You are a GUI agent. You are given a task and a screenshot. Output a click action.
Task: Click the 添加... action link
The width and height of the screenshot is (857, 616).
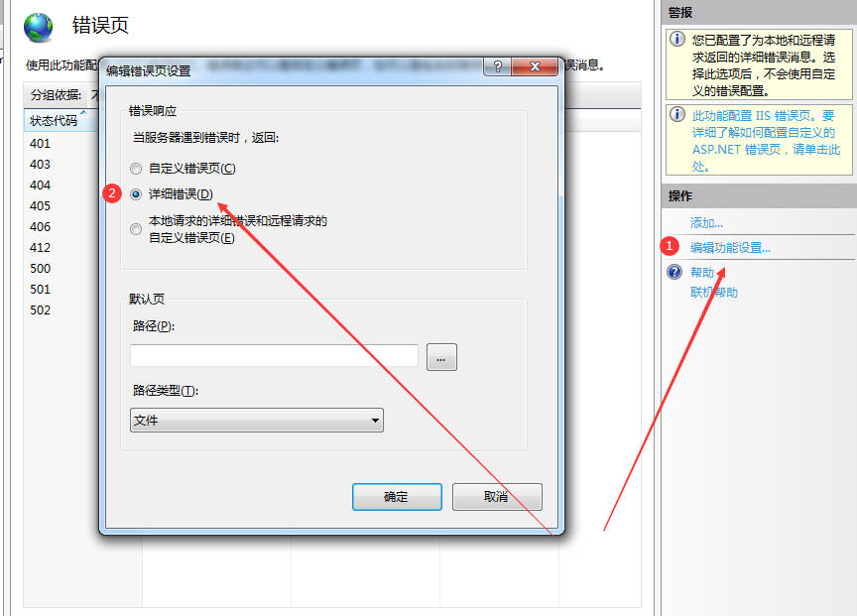[x=706, y=223]
